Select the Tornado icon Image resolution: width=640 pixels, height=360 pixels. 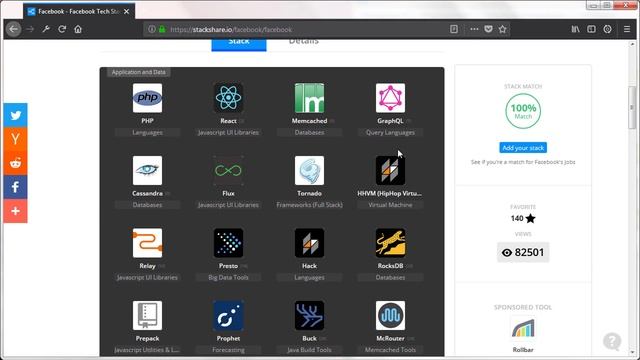tap(309, 170)
